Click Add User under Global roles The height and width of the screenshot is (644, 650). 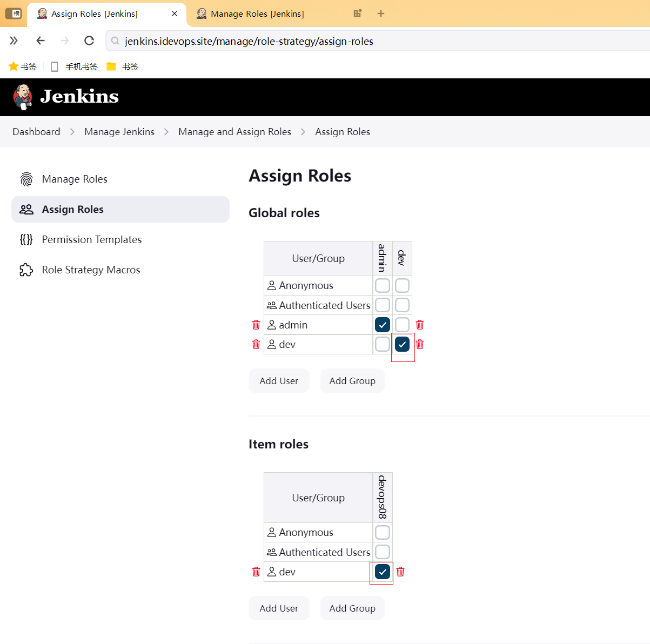tap(279, 381)
